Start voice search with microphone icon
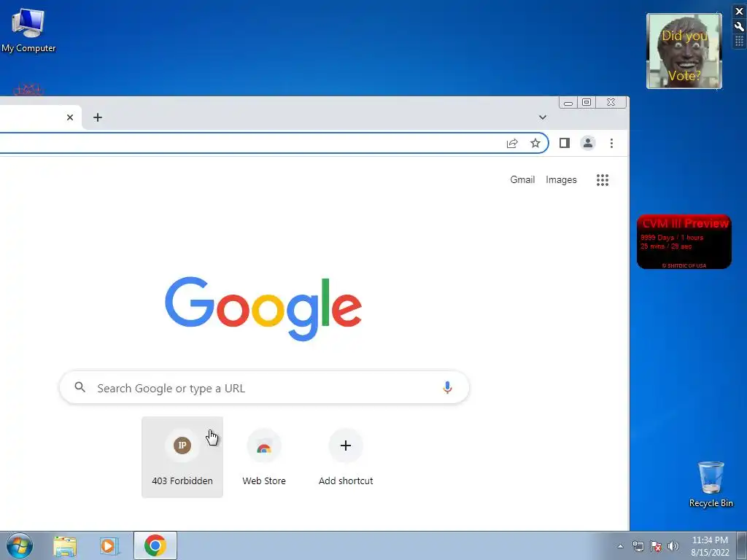The image size is (747, 560). point(447,388)
